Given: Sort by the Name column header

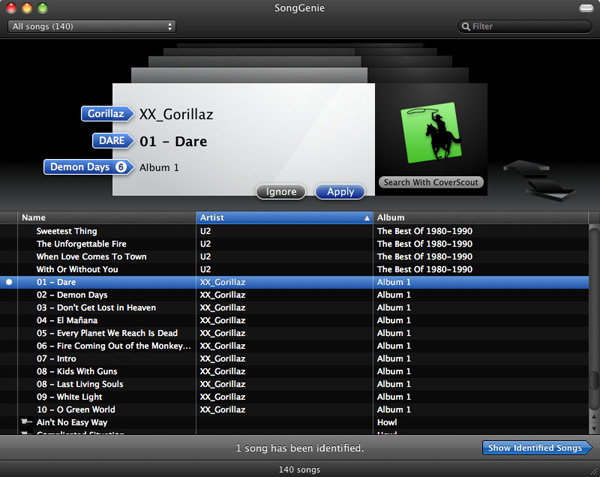Looking at the screenshot, I should [x=106, y=218].
